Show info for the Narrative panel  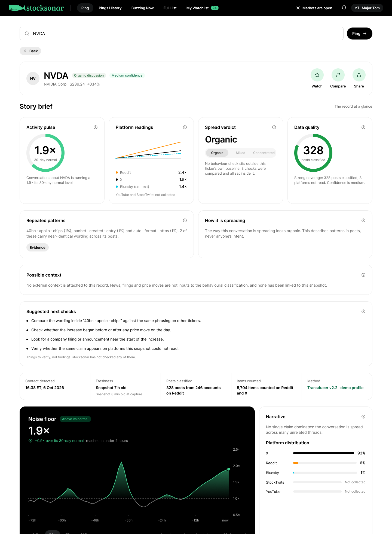point(363,417)
